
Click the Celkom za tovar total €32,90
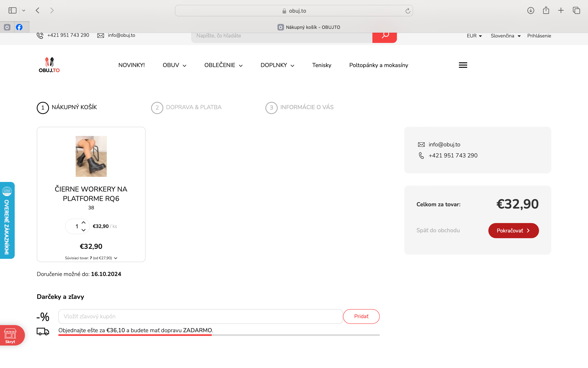coord(517,204)
